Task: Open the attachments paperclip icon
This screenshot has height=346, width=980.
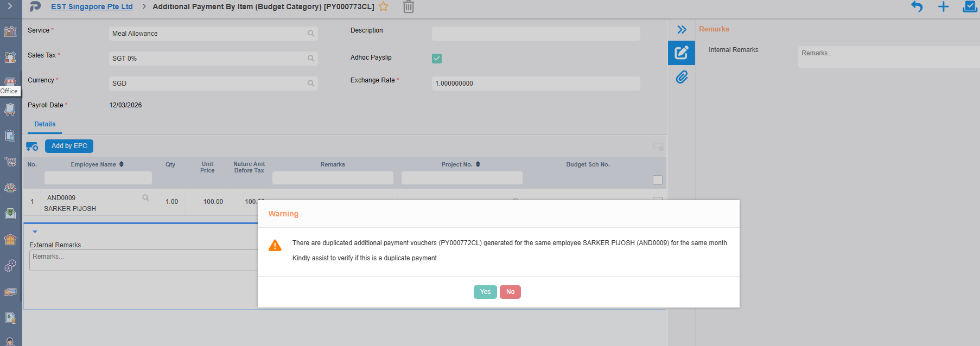Action: [682, 77]
